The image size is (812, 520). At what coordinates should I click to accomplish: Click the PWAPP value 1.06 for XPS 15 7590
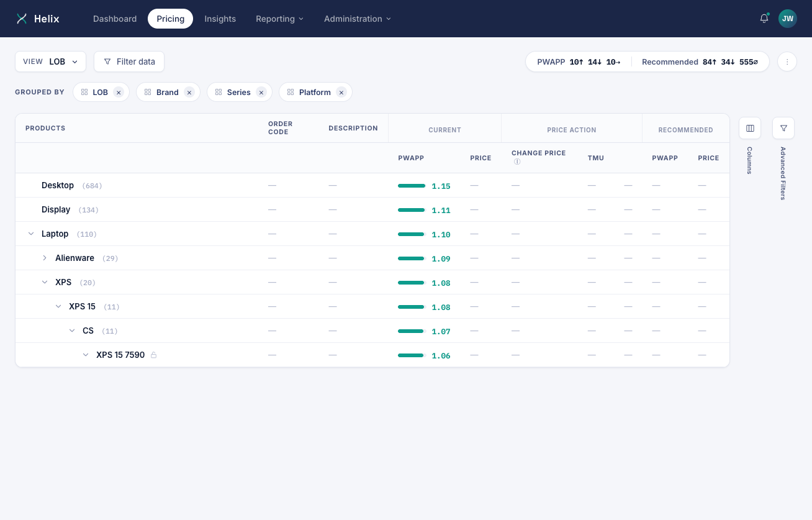pyautogui.click(x=441, y=356)
